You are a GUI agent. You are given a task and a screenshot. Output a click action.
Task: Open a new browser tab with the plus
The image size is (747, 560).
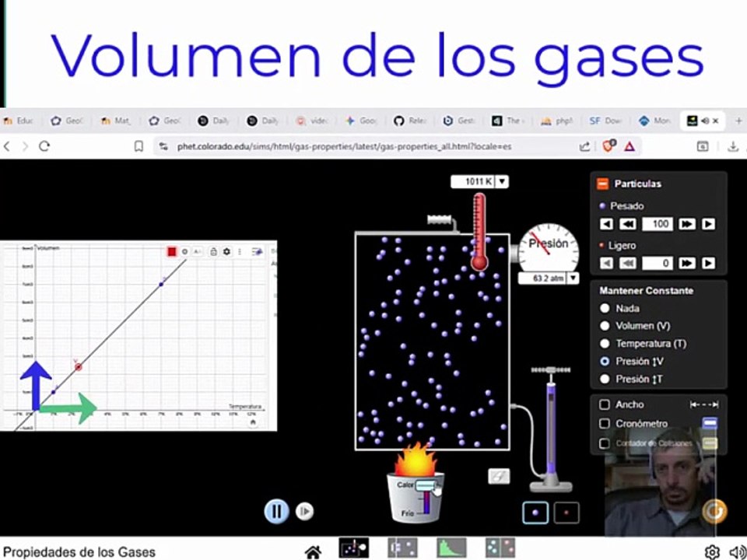(x=738, y=121)
